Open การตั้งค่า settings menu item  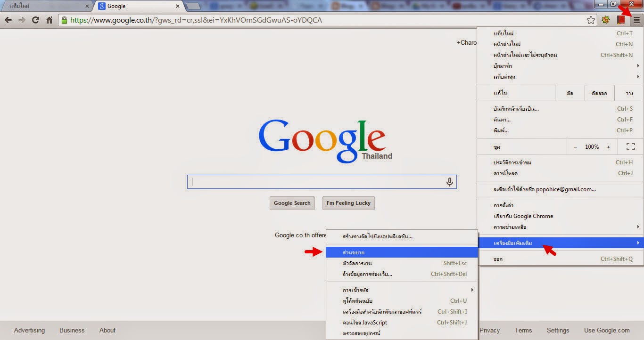coord(560,205)
